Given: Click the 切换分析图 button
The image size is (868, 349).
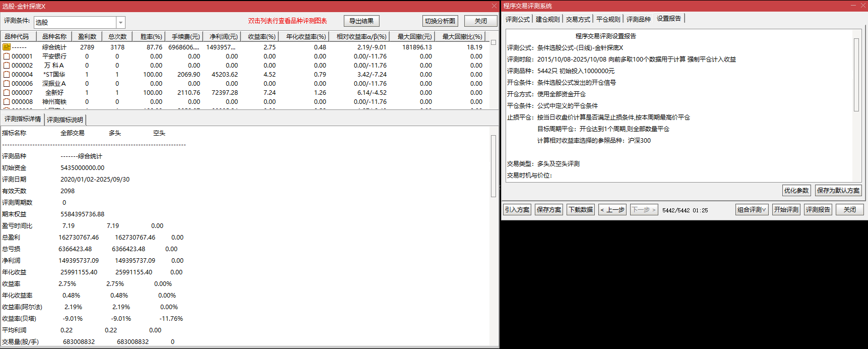Looking at the screenshot, I should tap(440, 21).
